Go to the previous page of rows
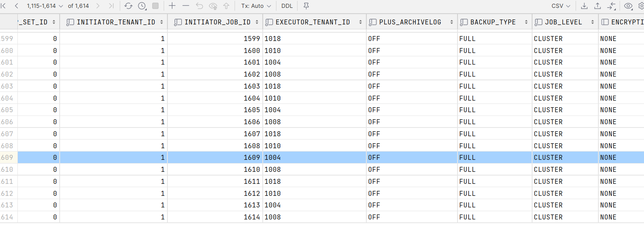Screen dimensions: 644x248 coord(17,6)
